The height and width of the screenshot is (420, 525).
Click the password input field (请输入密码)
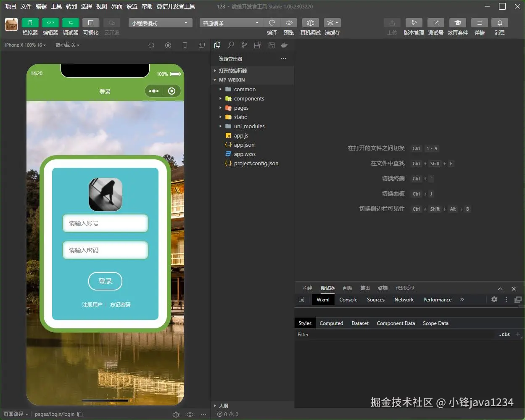(105, 250)
